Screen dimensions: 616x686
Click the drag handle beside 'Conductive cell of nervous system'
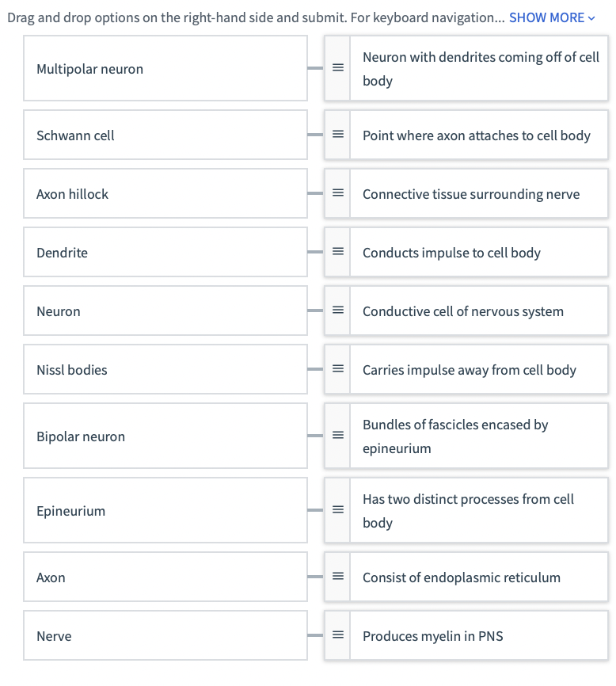point(338,311)
